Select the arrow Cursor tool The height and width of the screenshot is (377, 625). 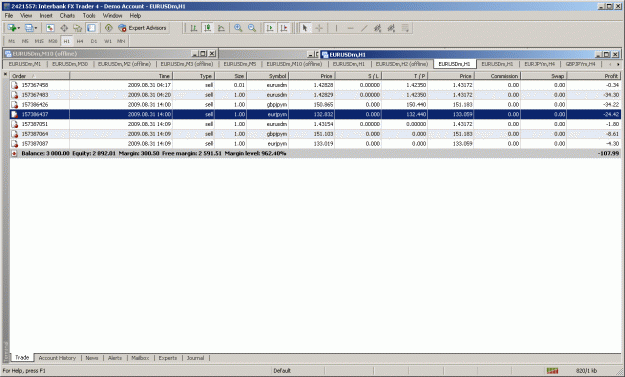pyautogui.click(x=305, y=28)
